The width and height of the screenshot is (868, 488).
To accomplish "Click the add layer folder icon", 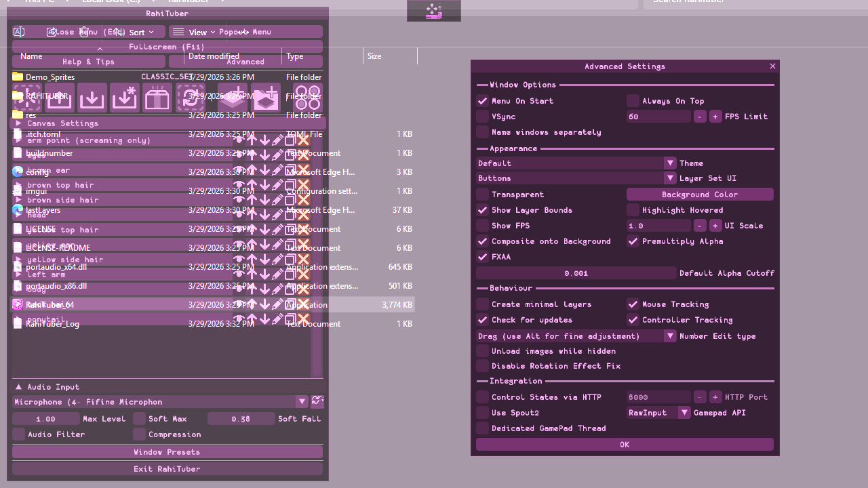I will click(x=266, y=98).
